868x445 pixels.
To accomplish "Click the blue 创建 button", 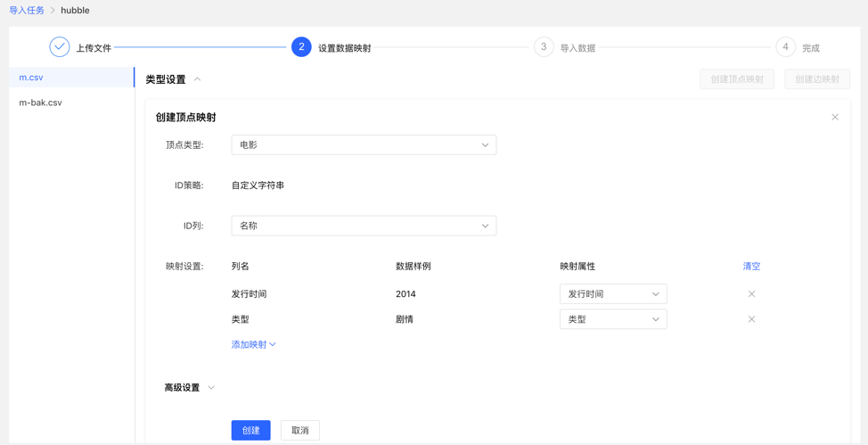I will (x=250, y=431).
